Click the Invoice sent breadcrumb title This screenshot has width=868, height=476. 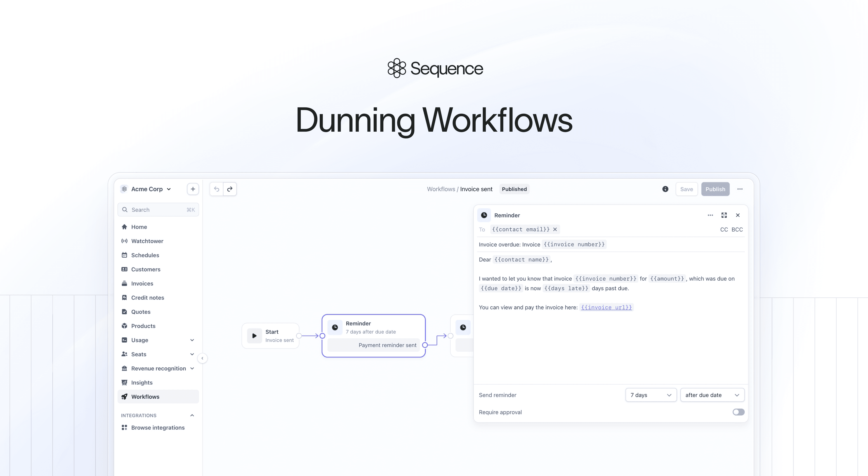click(476, 189)
